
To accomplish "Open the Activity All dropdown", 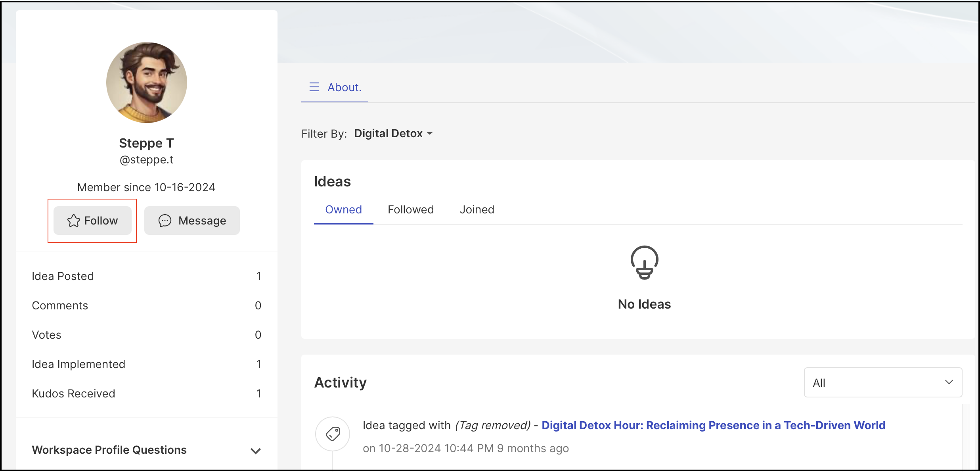I will tap(883, 382).
